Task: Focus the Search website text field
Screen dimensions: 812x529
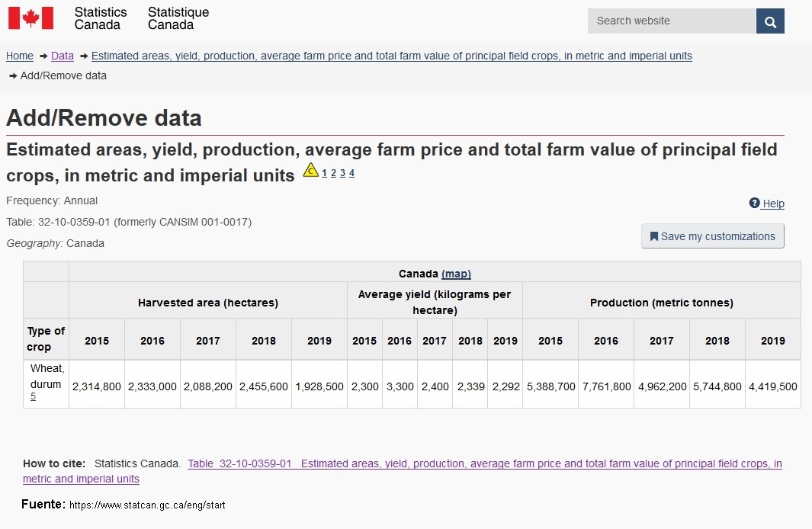Action: [x=671, y=21]
